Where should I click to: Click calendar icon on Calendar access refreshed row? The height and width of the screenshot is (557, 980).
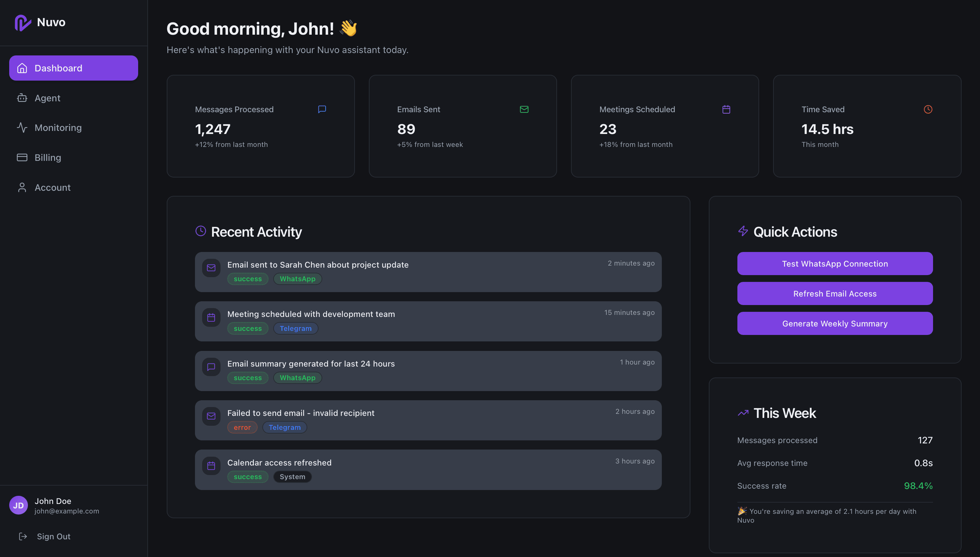(211, 466)
